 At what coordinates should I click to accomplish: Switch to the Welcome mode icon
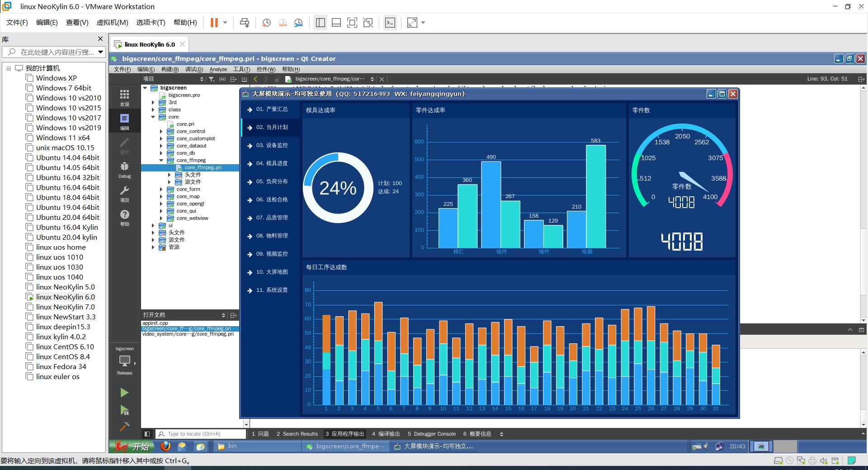(125, 97)
